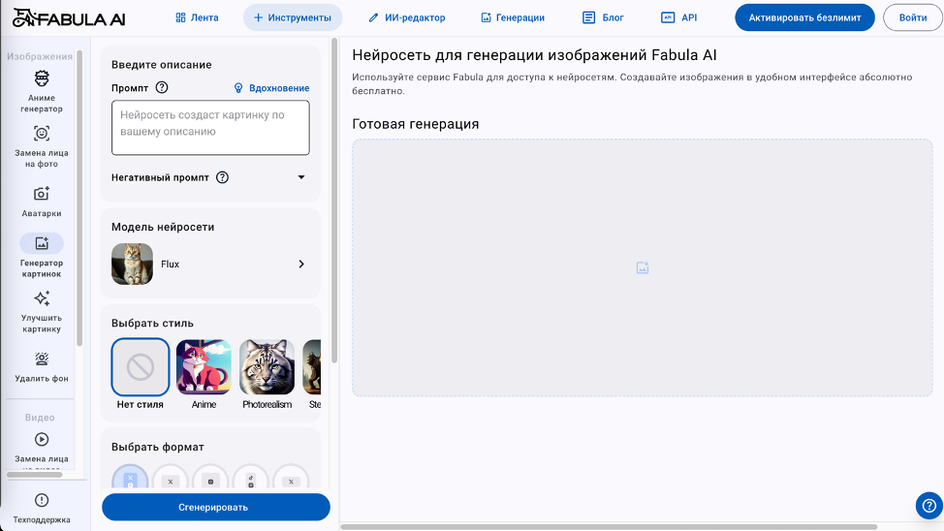The width and height of the screenshot is (944, 531).
Task: Click the Выбрать формат heading
Action: pyautogui.click(x=158, y=447)
